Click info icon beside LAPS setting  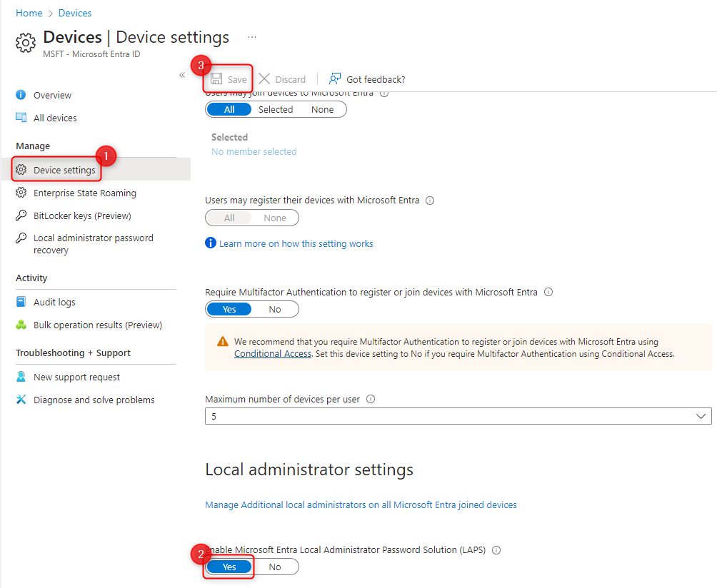(496, 550)
